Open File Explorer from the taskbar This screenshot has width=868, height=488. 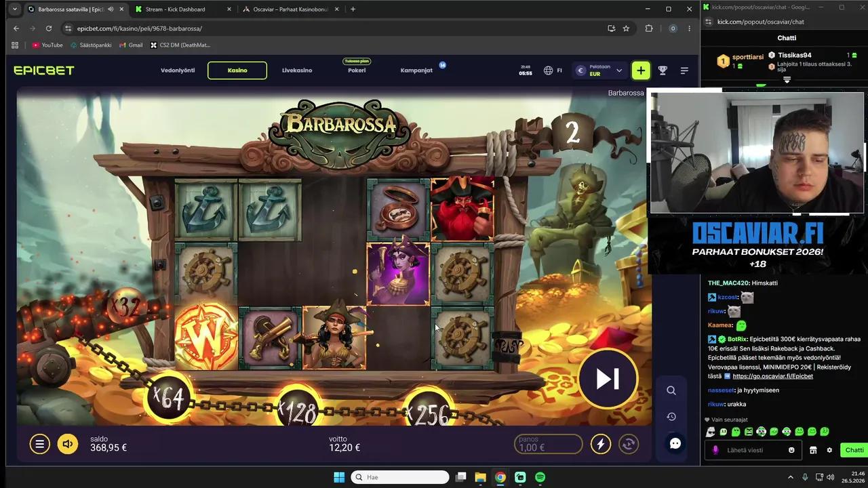480,477
